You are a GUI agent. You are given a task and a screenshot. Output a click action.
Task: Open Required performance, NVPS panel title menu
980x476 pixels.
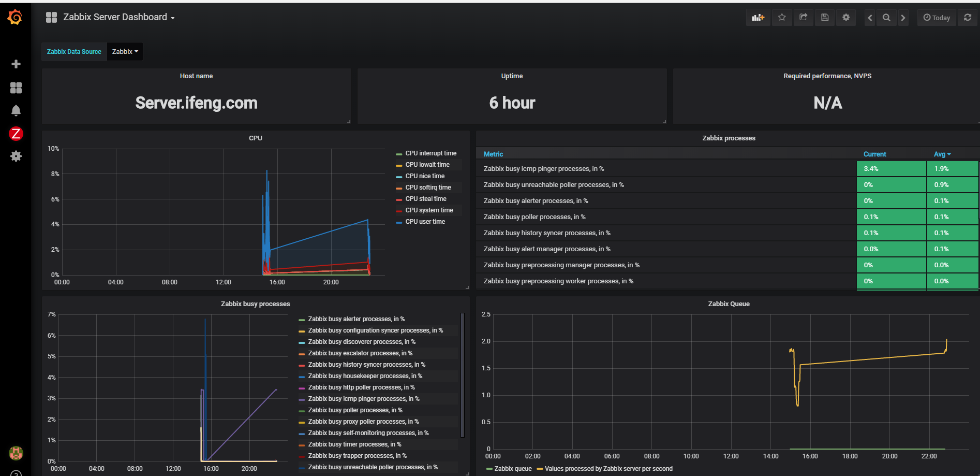click(x=827, y=76)
